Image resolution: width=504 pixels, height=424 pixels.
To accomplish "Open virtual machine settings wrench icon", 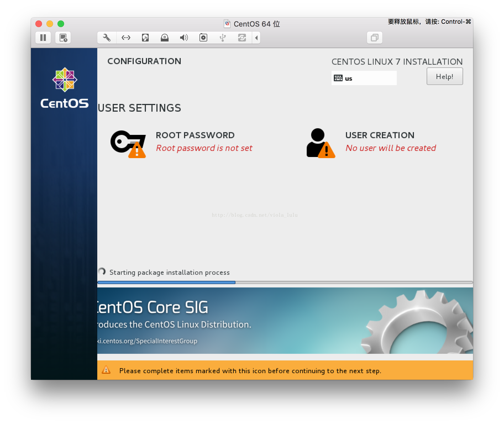I will [x=107, y=38].
